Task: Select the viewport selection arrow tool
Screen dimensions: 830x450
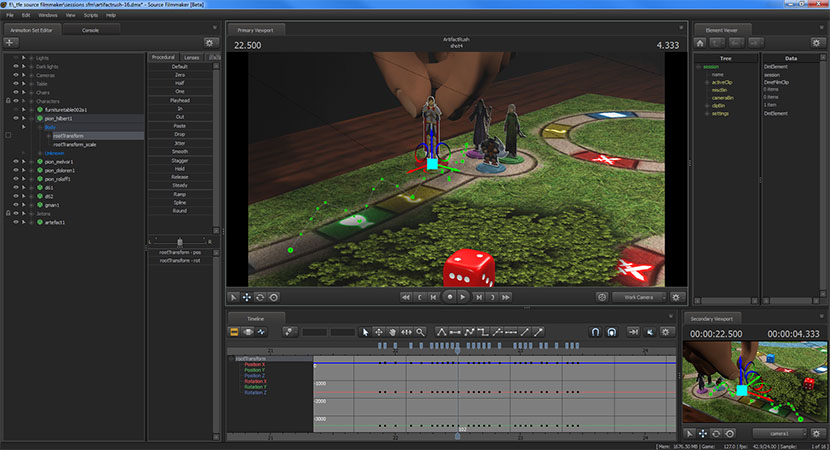Action: 233,298
